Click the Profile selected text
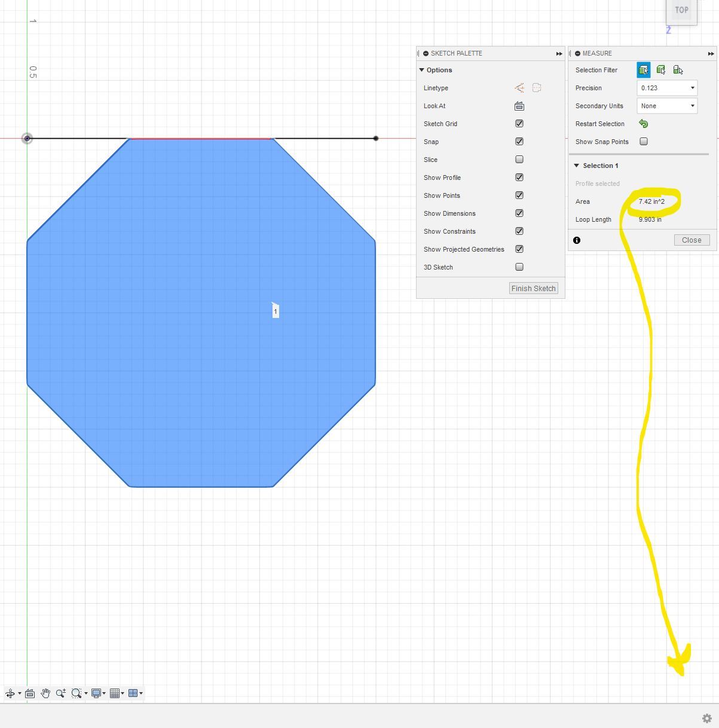The image size is (719, 728). (598, 183)
